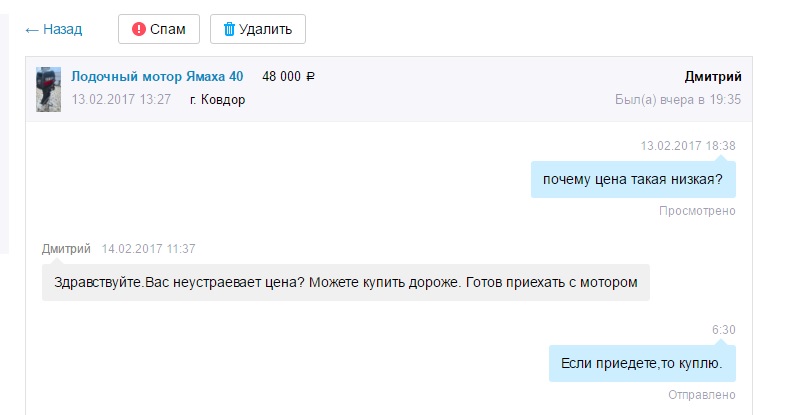Open Дмитрий's profile from the header
Screen dimensions: 787x415
(712, 77)
